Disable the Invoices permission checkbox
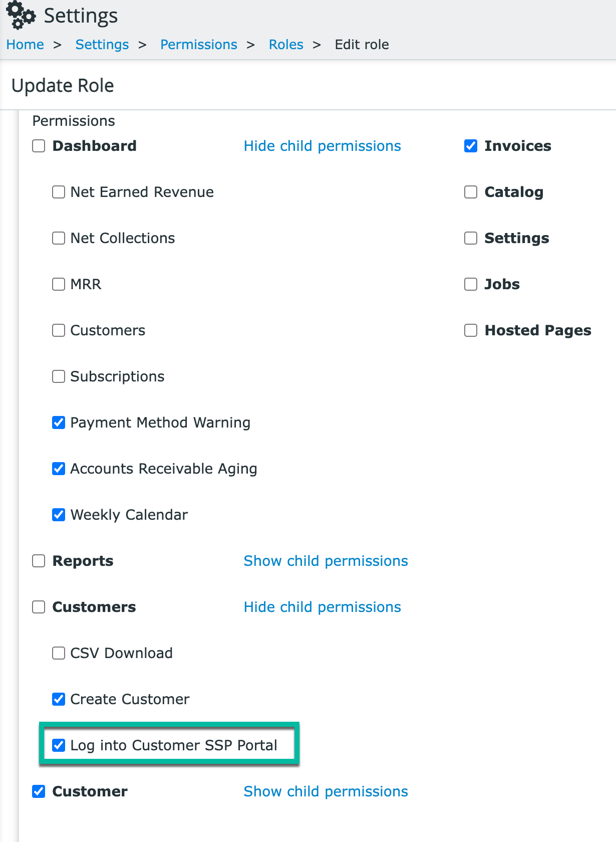Viewport: 616px width, 842px height. [x=471, y=146]
